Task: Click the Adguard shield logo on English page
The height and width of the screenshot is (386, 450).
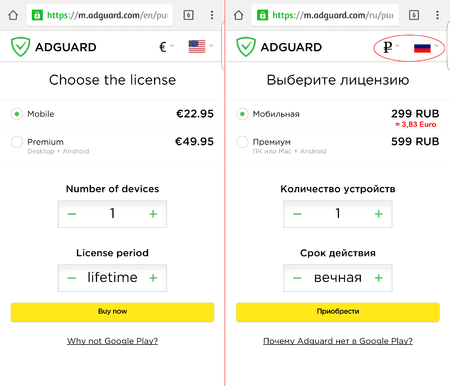Action: click(x=20, y=47)
